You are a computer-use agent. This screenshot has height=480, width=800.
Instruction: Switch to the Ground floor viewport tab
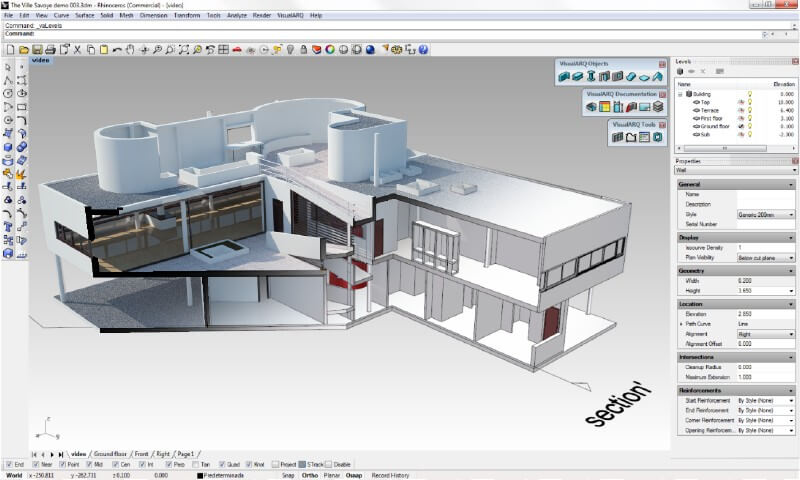pyautogui.click(x=110, y=454)
